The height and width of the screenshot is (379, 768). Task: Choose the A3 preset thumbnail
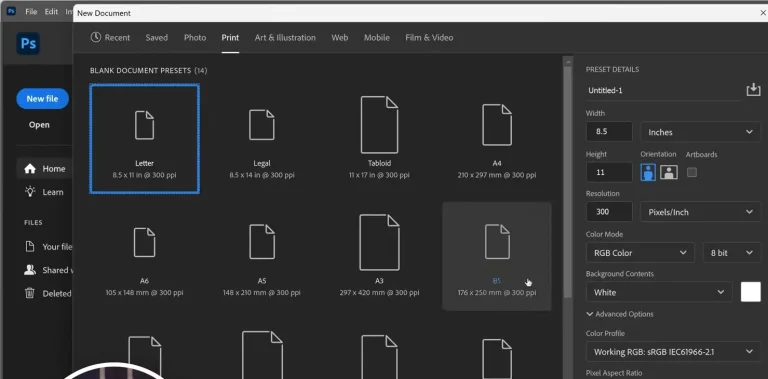pyautogui.click(x=379, y=256)
